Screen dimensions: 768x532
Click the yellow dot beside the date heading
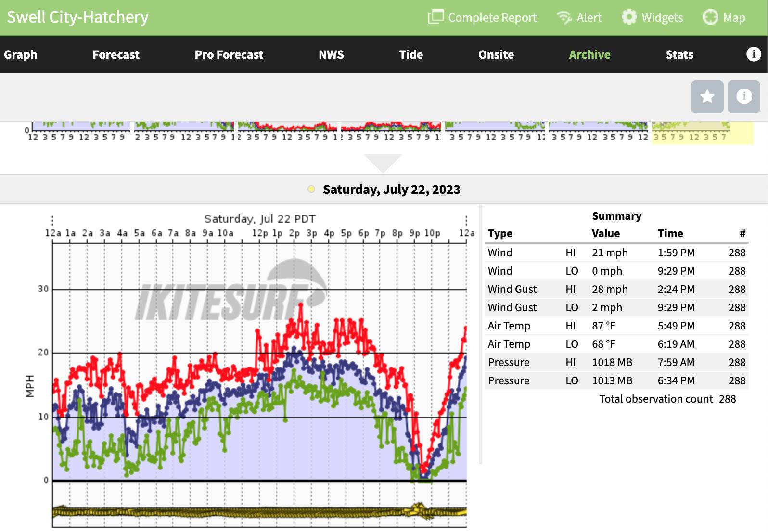(311, 189)
